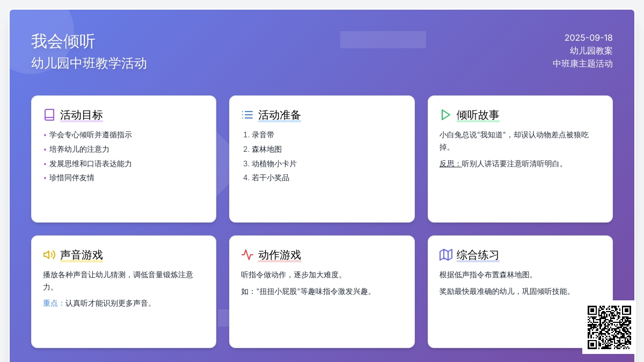Click the book icon beside 活动目标
Image resolution: width=644 pixels, height=362 pixels.
(x=49, y=115)
